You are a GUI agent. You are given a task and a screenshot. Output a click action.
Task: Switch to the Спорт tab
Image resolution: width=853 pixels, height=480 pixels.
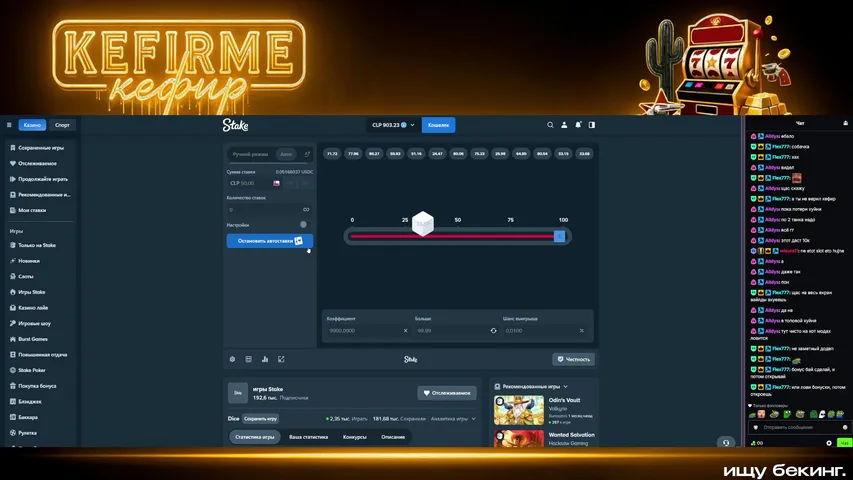(62, 125)
